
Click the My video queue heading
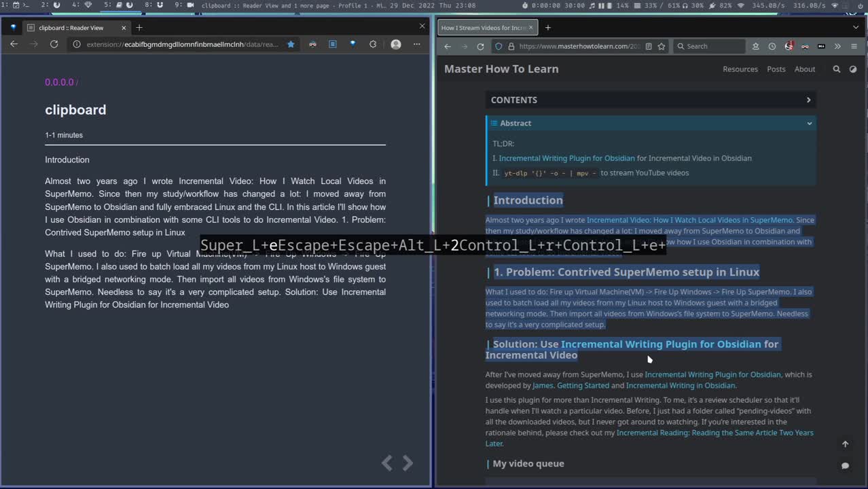coord(528,464)
